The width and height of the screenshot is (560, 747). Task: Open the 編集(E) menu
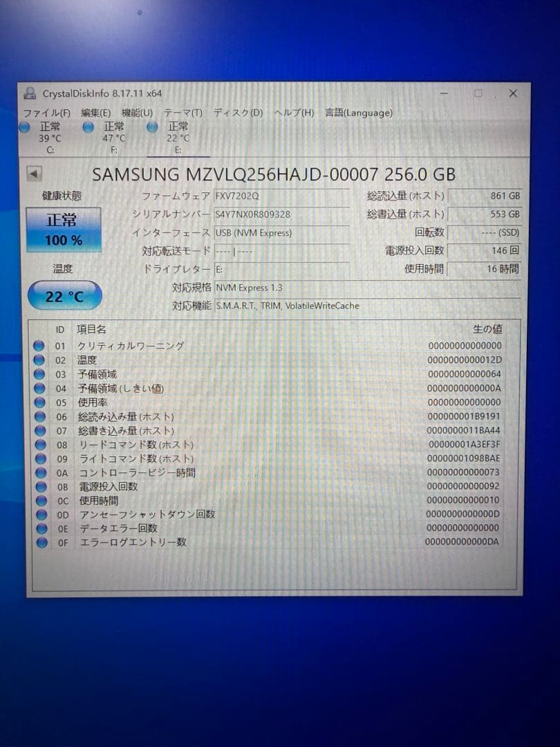tap(95, 113)
